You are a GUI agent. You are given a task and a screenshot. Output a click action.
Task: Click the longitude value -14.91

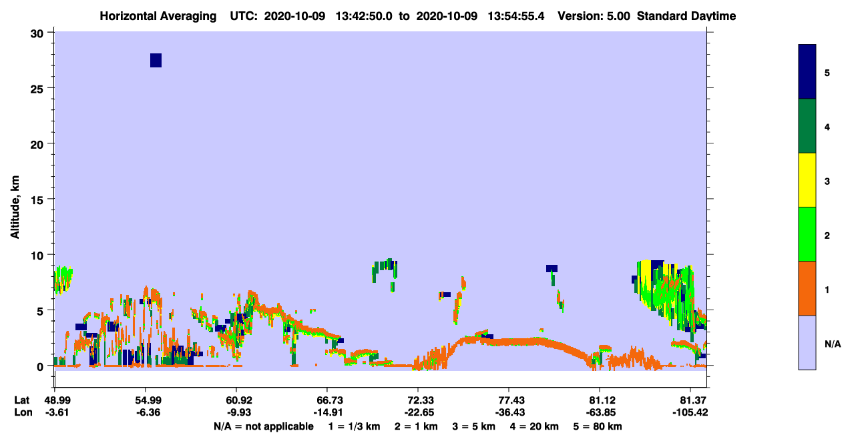327,412
